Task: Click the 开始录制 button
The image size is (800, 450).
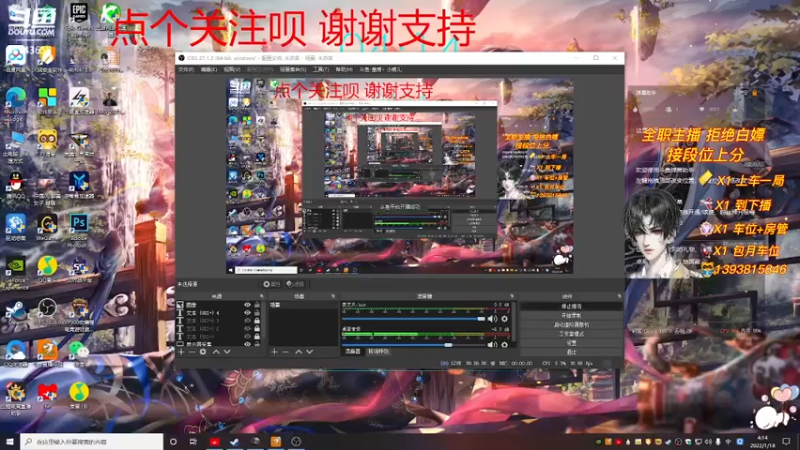Action: coord(571,315)
